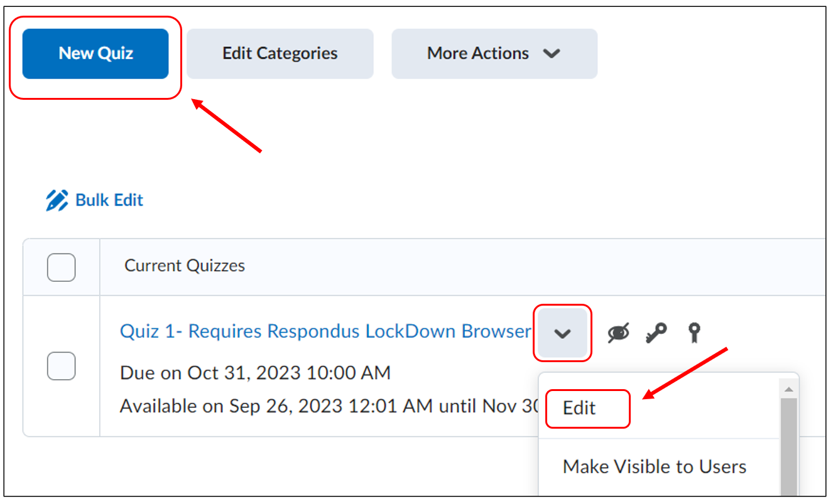Choose Edit from the context menu
This screenshot has width=833, height=504.
(579, 409)
